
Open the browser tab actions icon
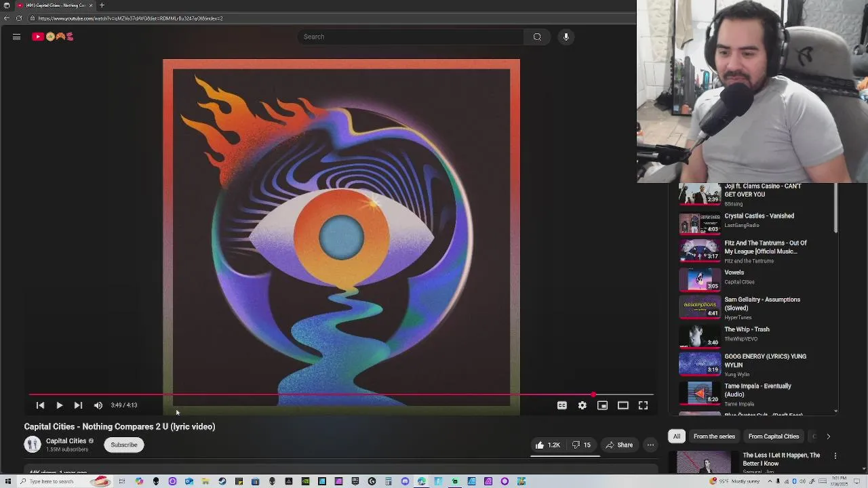pyautogui.click(x=7, y=5)
